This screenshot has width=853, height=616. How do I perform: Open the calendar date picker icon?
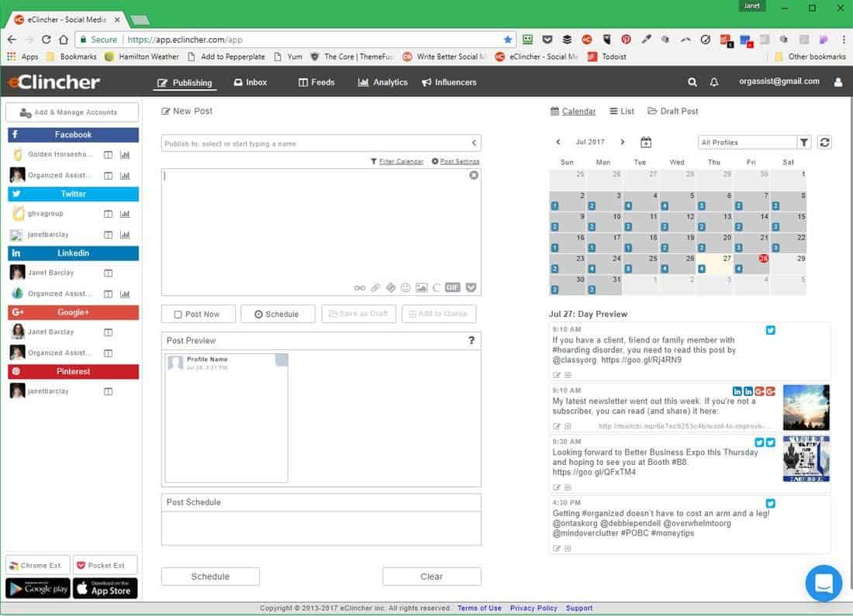point(646,142)
